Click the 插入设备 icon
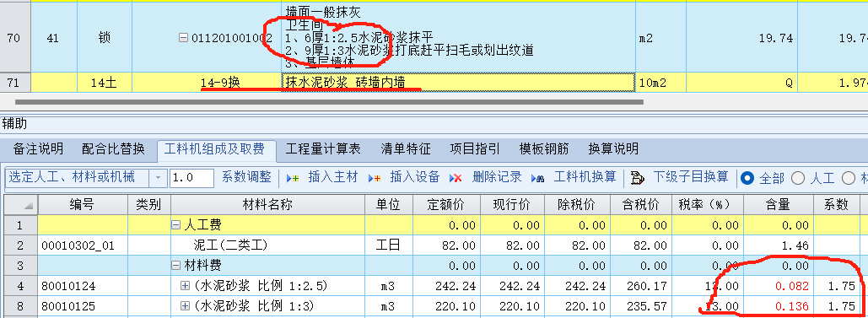Viewport: 868px width, 318px height. click(x=375, y=178)
